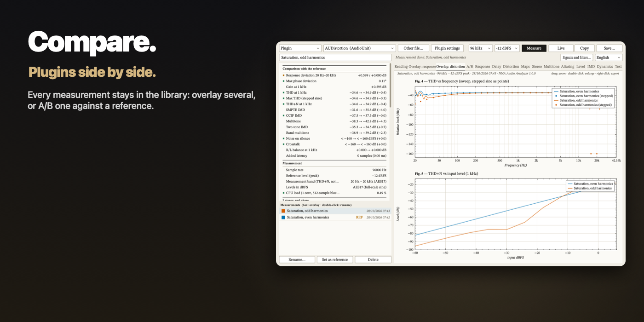The image size is (644, 322).
Task: Click the measurement name input field
Action: point(335,57)
